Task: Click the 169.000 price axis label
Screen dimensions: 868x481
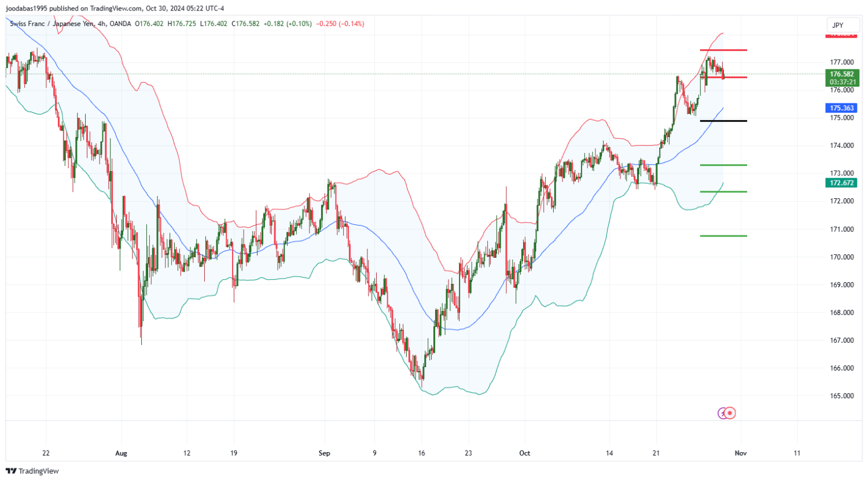Action: [x=842, y=284]
